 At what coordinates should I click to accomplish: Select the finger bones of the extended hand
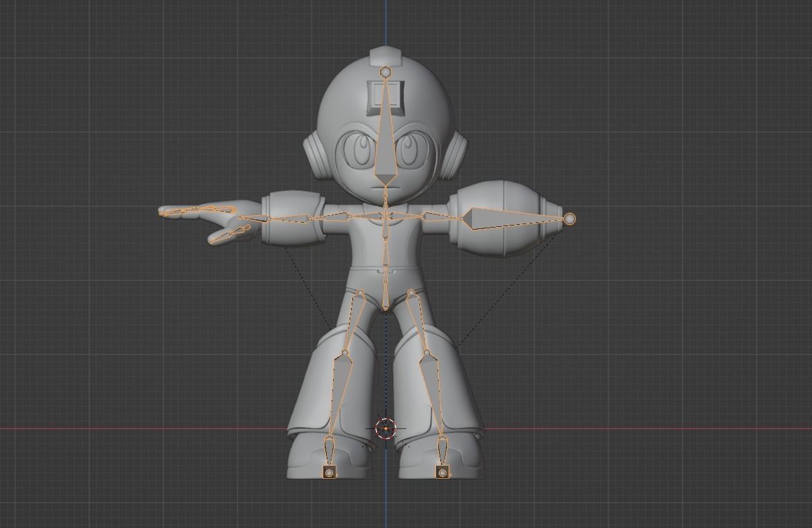[197, 210]
